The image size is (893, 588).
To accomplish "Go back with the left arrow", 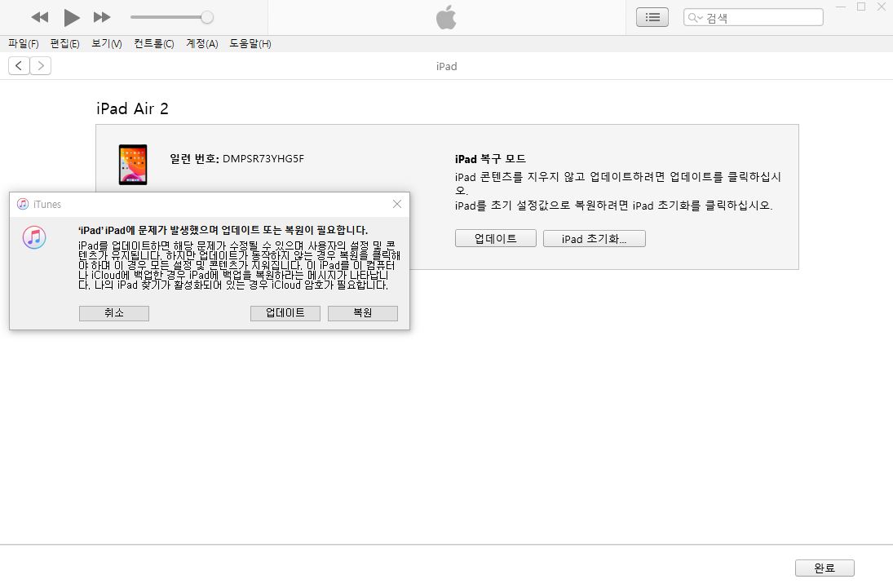I will (19, 66).
